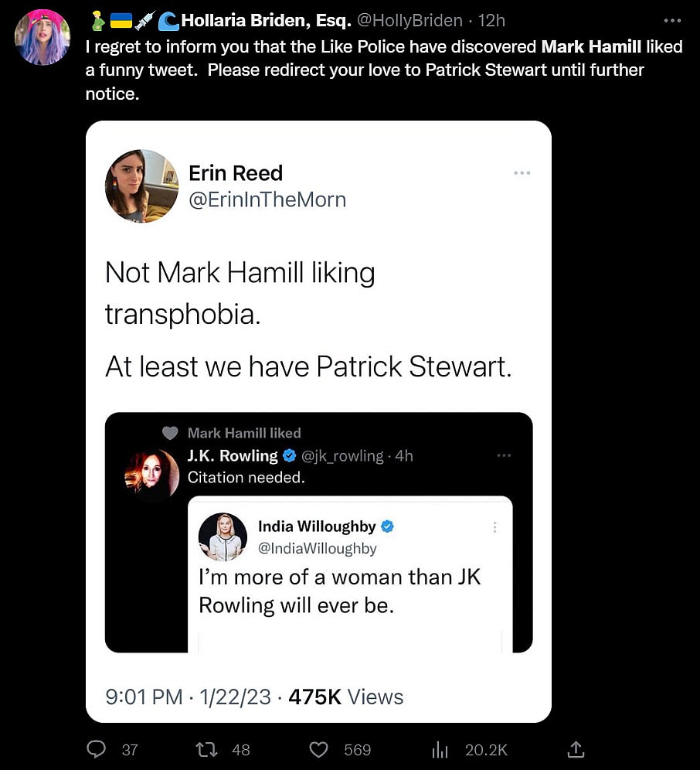The image size is (700, 770).
Task: Click the verified badge next to India Willoughby
Action: [x=387, y=526]
